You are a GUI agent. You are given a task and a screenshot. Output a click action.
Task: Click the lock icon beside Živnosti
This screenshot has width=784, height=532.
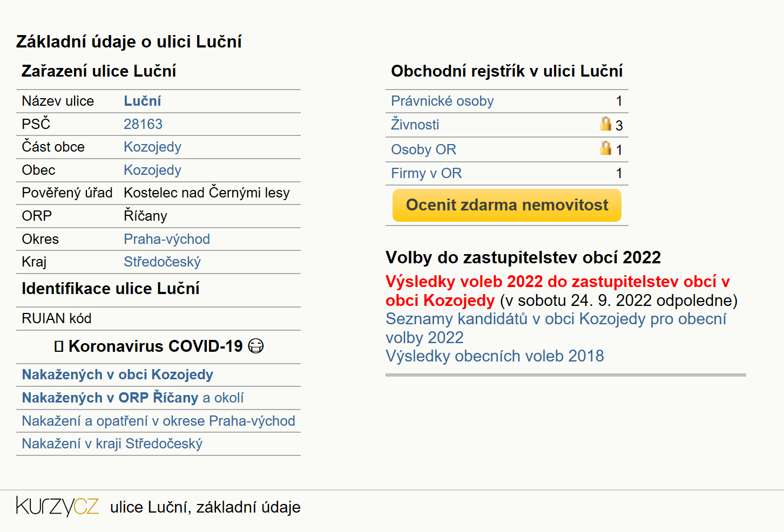[606, 124]
